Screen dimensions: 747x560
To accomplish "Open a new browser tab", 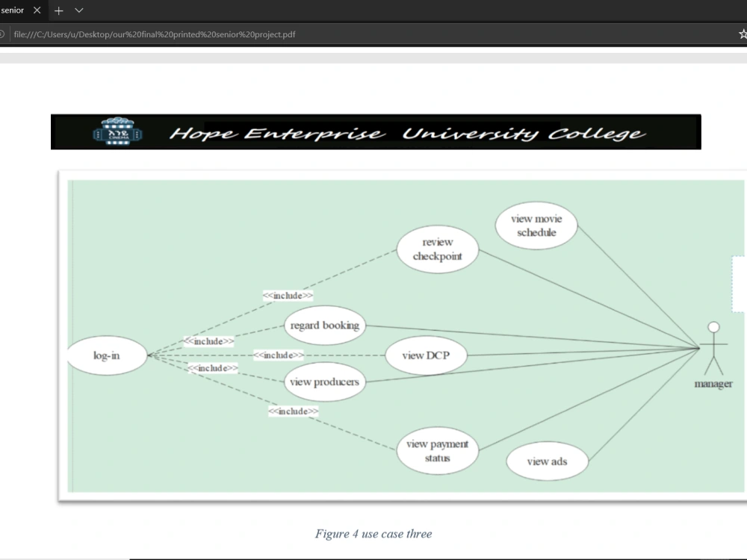I will 58,10.
